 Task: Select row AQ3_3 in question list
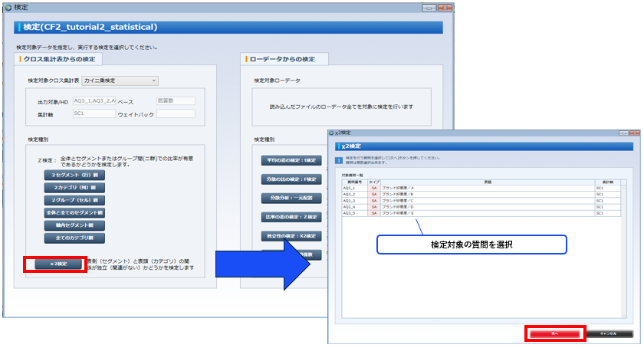point(481,201)
